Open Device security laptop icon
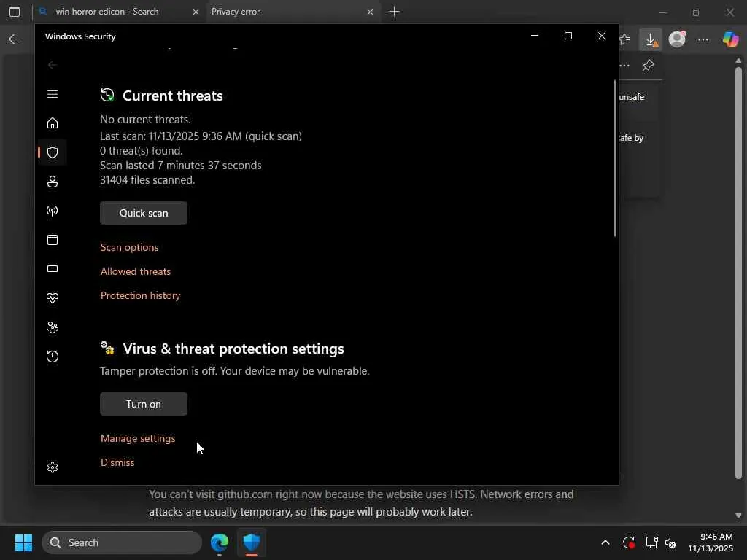This screenshot has height=560, width=747. tap(53, 270)
